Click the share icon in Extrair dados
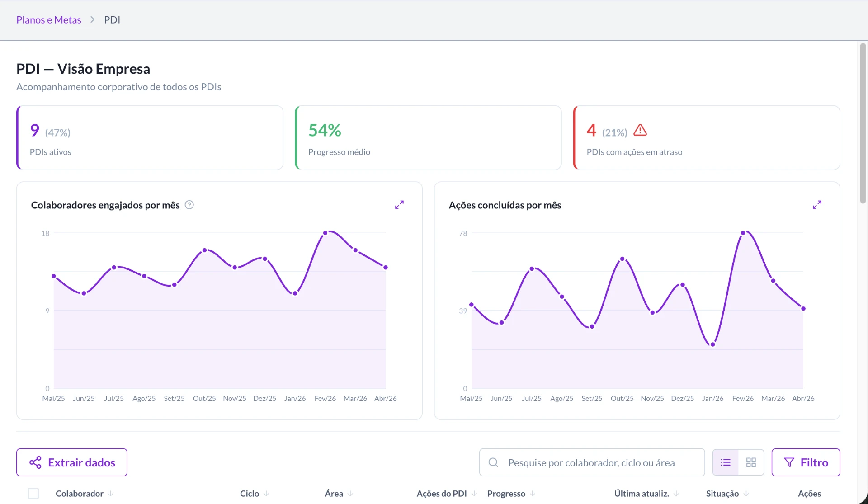Screen dimensions: 868x504 click(35, 462)
